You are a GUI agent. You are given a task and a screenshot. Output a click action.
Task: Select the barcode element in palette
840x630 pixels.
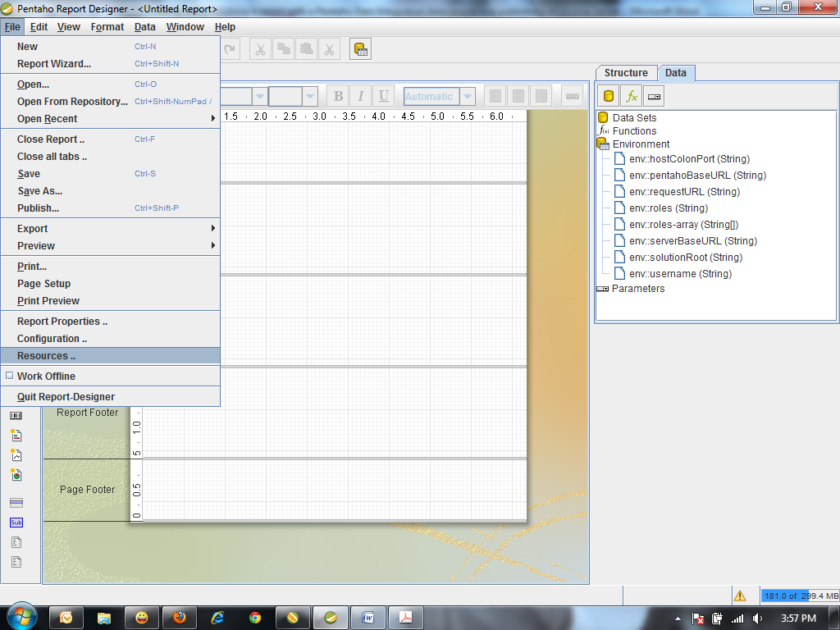[x=16, y=415]
